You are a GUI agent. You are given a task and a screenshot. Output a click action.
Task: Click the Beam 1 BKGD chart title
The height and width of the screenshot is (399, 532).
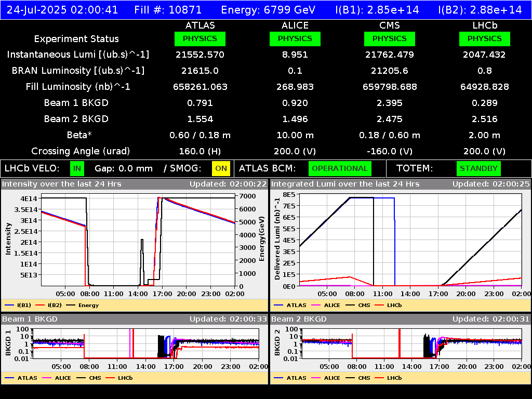click(30, 319)
